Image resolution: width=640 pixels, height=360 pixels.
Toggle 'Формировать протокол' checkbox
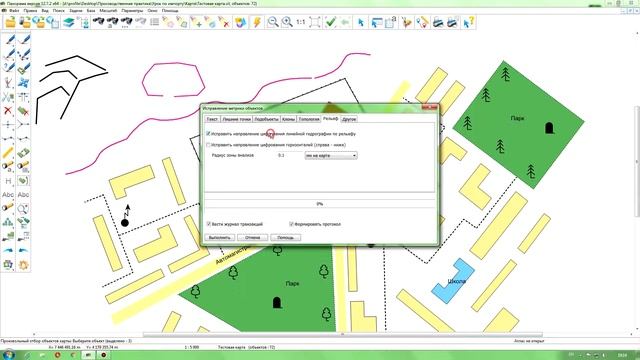point(291,224)
